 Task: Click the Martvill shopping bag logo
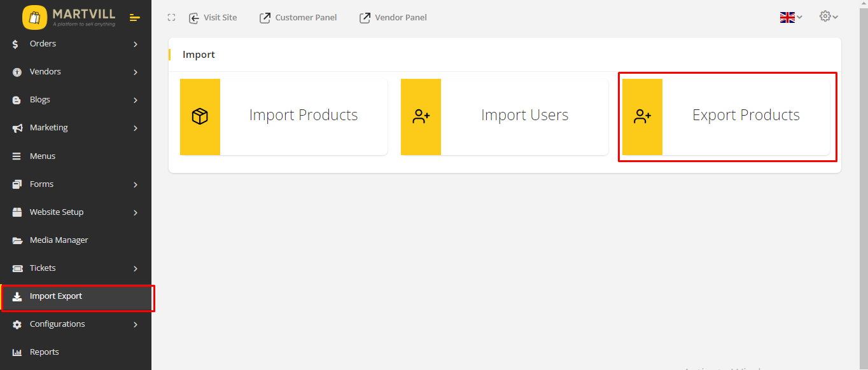coord(35,17)
